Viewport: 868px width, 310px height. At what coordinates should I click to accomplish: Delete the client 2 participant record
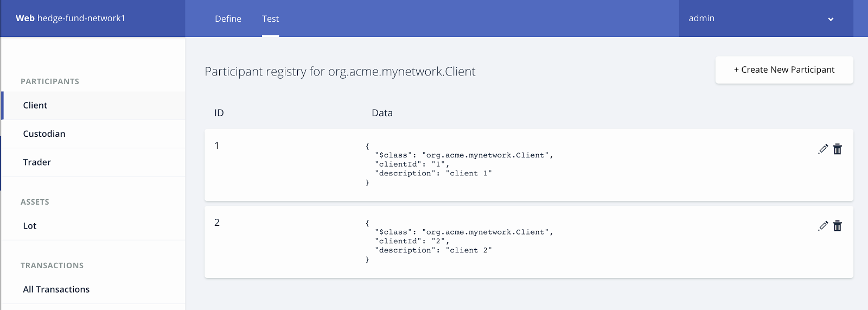[838, 226]
